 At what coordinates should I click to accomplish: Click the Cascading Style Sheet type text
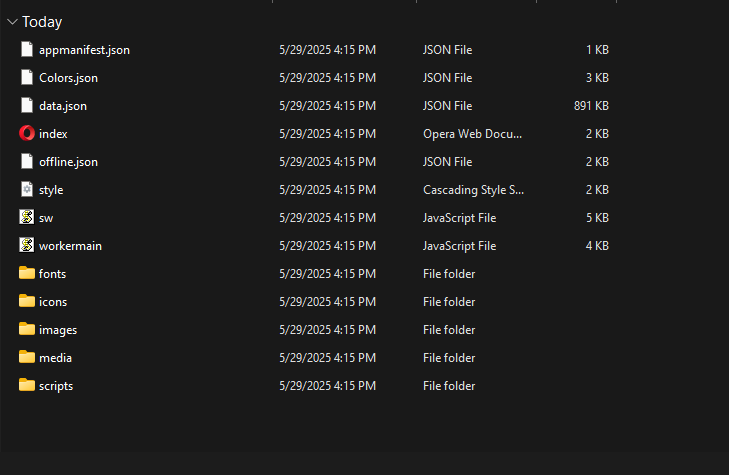[473, 189]
